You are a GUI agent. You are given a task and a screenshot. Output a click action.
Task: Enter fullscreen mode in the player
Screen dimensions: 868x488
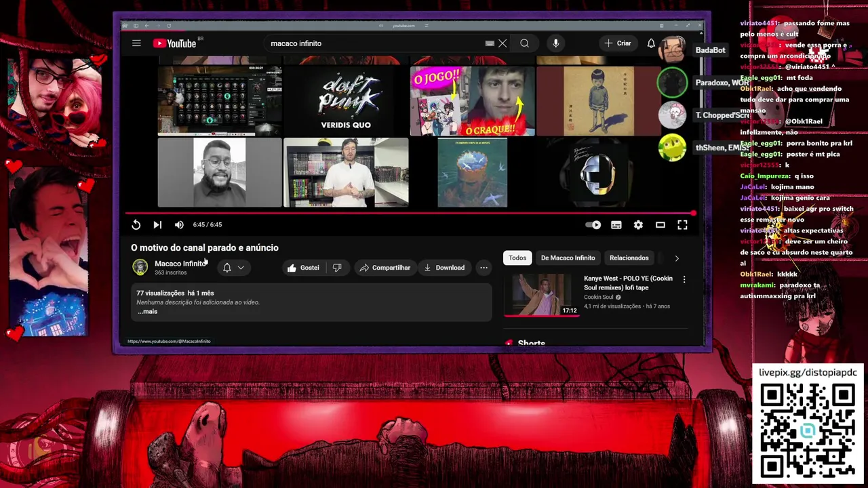pos(682,225)
